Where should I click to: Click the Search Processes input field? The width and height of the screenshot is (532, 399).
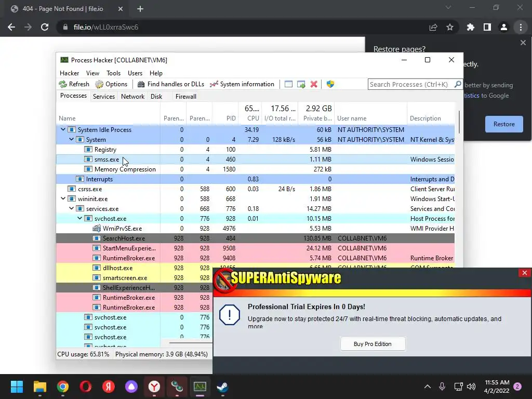[x=410, y=84]
